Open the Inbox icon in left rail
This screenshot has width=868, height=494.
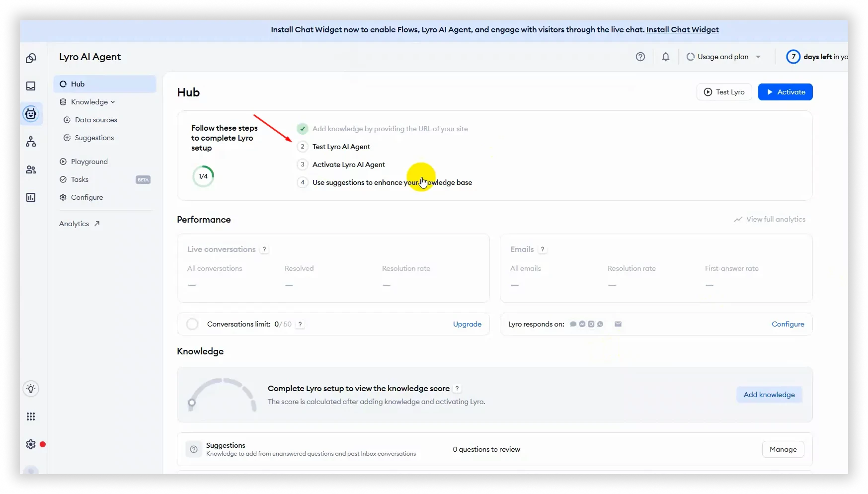pos(31,86)
